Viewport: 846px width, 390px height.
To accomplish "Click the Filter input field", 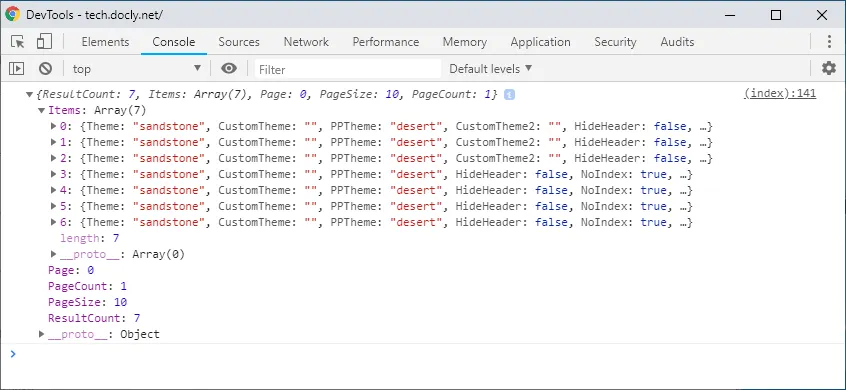I will (348, 69).
